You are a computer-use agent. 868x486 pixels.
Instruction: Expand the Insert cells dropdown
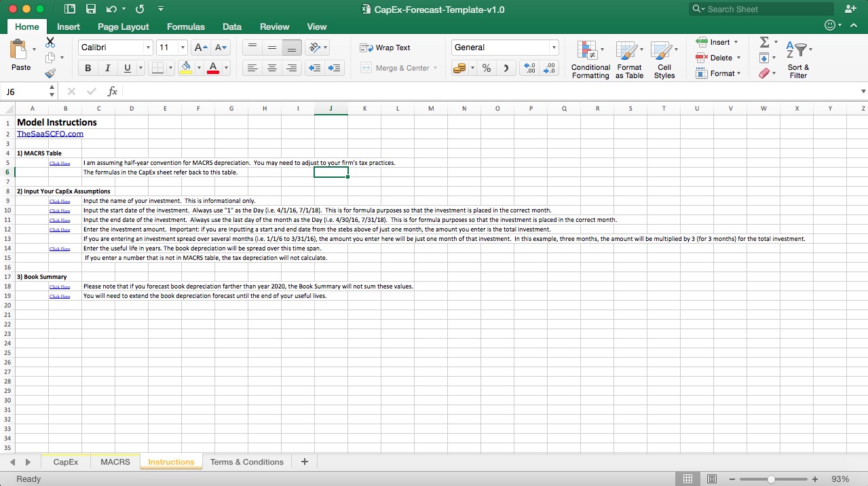click(x=736, y=42)
